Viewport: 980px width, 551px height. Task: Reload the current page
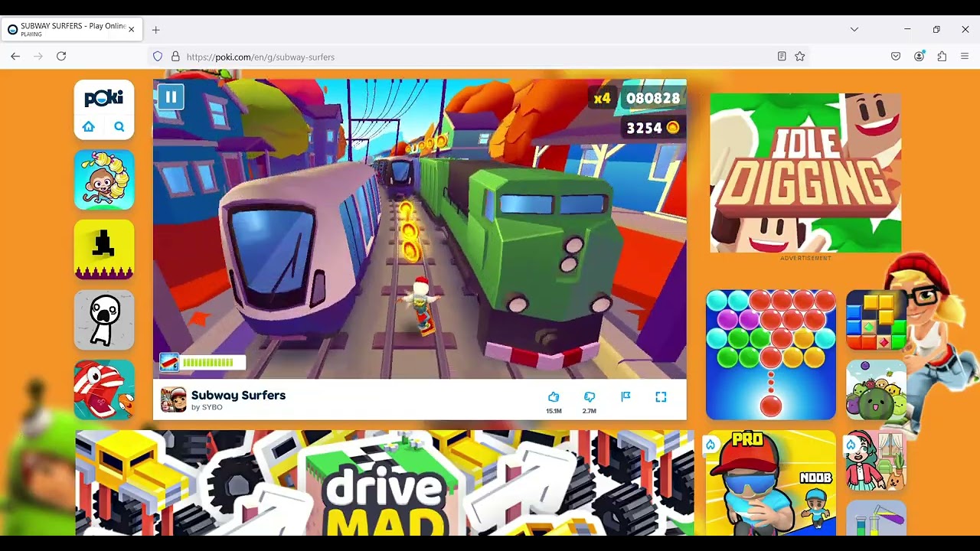61,57
